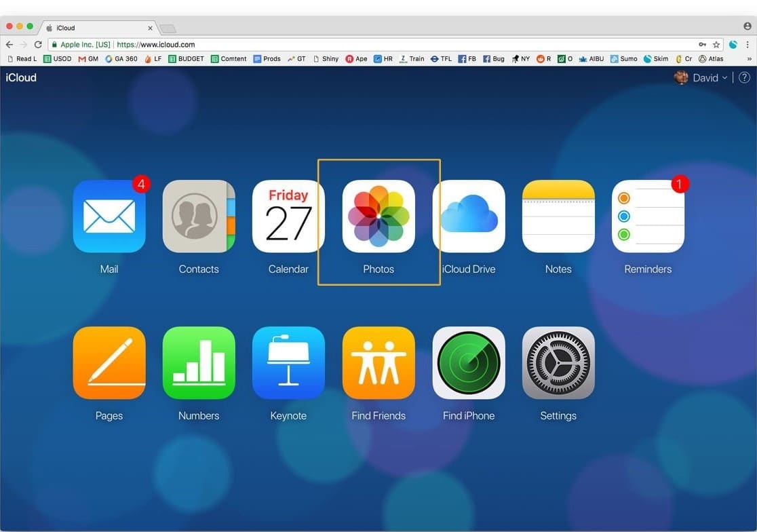
Task: Select the iCloud browser tab
Action: click(x=99, y=28)
